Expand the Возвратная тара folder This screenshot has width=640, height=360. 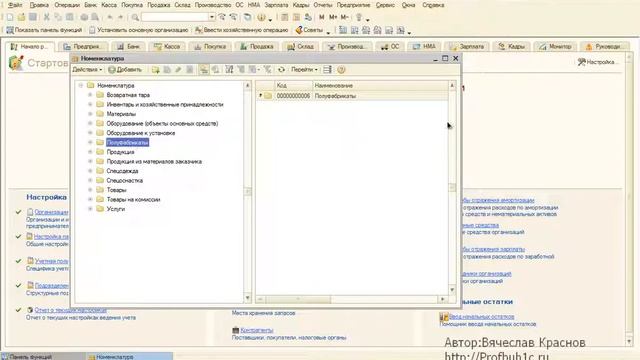[x=90, y=95]
